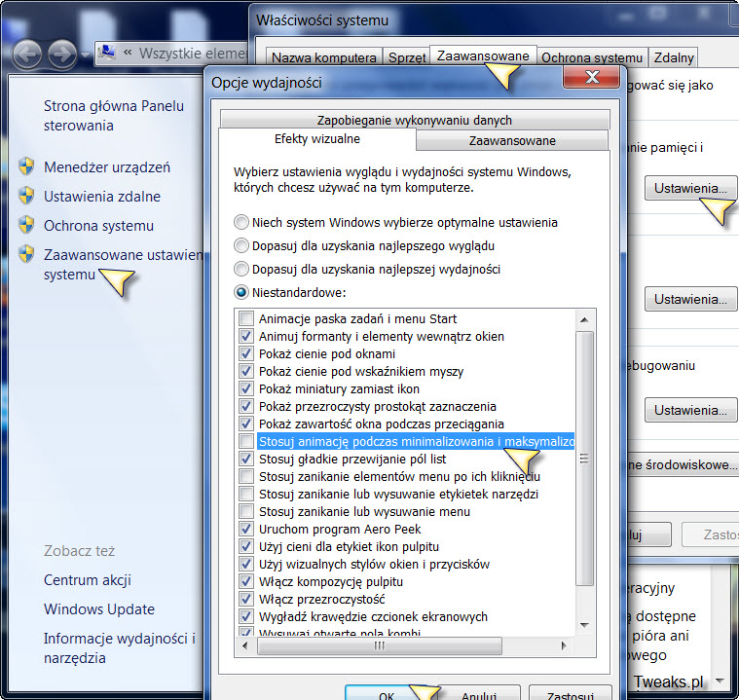Viewport: 739px width, 700px height.
Task: Switch to Sprzęt tab
Action: (406, 57)
